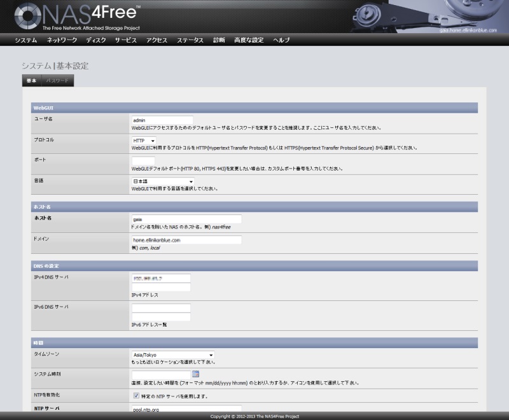Click the NAS4Free logo
Viewport: 509px width, 420px height.
click(x=77, y=17)
